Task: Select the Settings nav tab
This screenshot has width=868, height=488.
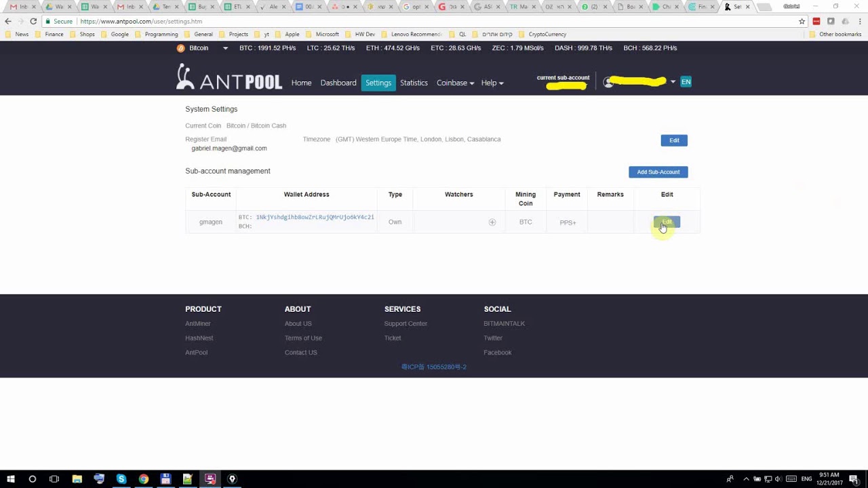Action: pos(378,83)
